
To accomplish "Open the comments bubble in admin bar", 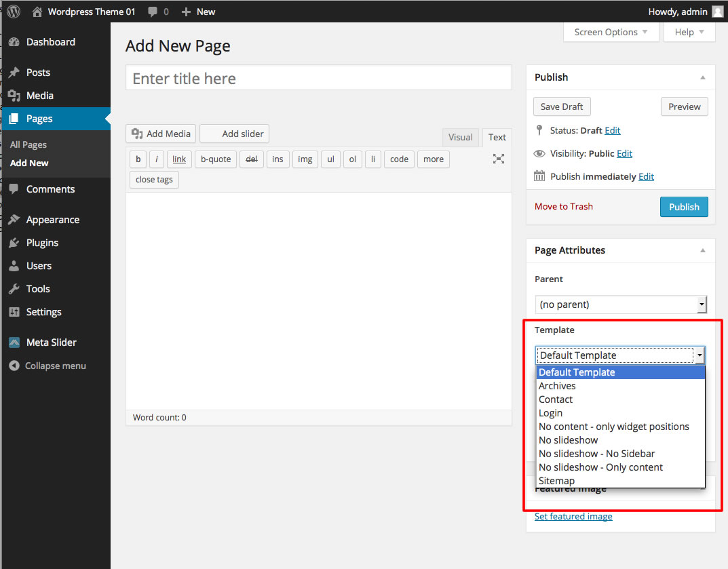I will pos(152,12).
